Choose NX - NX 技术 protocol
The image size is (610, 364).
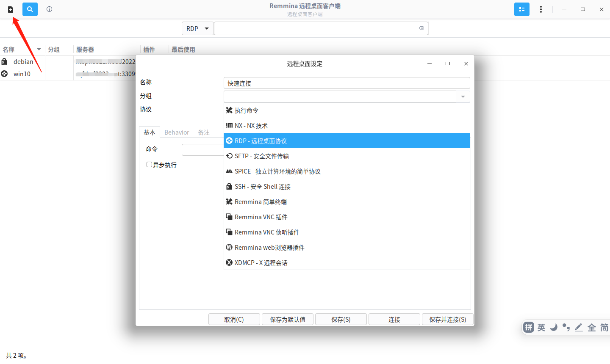[x=347, y=126]
